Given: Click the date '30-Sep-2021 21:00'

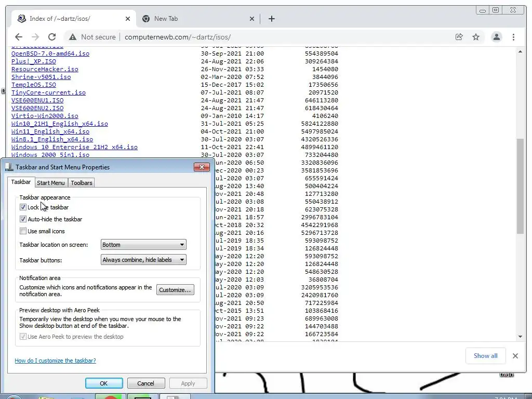Looking at the screenshot, I should point(232,54).
